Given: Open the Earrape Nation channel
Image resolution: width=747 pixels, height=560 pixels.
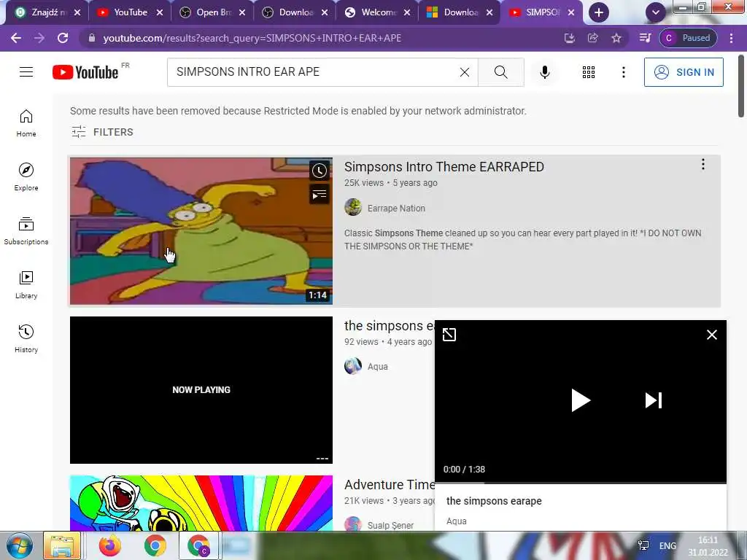Looking at the screenshot, I should coord(396,208).
